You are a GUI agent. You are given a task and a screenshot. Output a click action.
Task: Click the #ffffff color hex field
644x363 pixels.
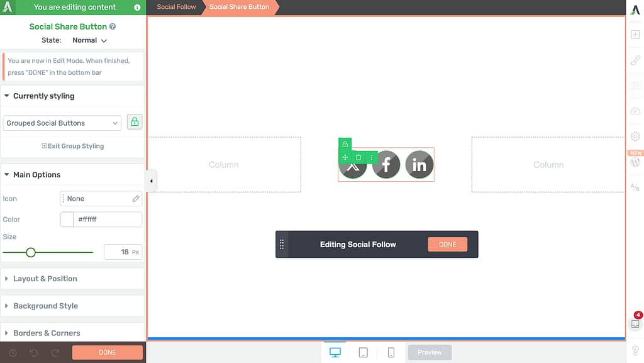pos(108,220)
